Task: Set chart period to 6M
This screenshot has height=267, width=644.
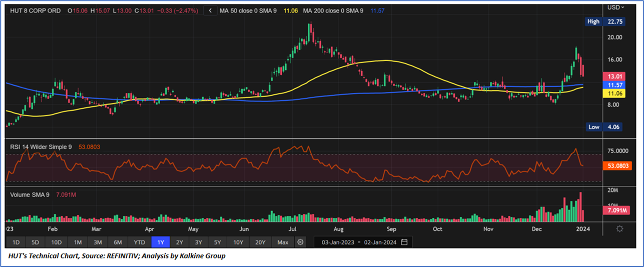Action: click(x=118, y=242)
